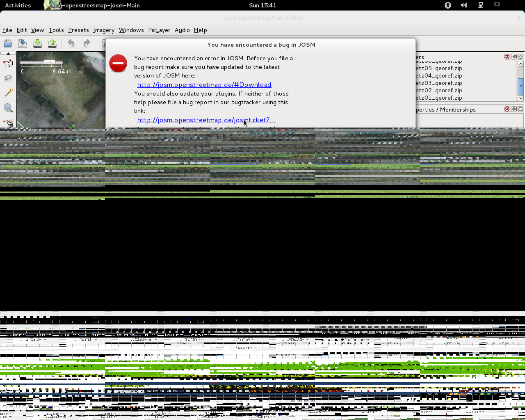Click the Layers list scroll up arrow

520,64
